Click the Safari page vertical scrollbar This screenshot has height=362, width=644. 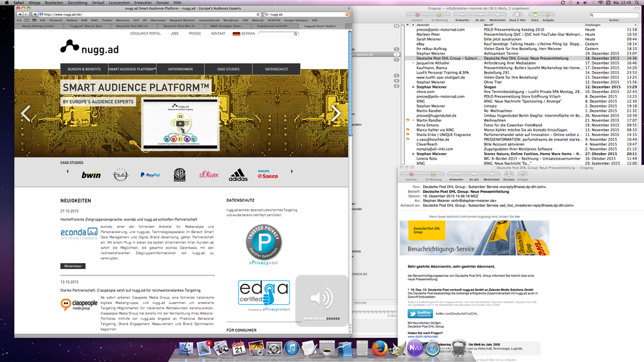point(350,84)
